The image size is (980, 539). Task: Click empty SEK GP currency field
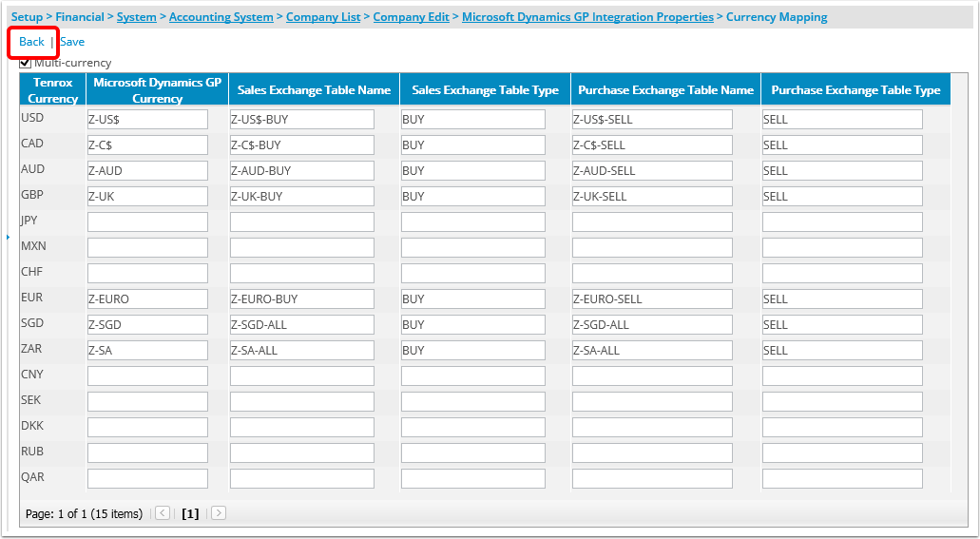147,401
